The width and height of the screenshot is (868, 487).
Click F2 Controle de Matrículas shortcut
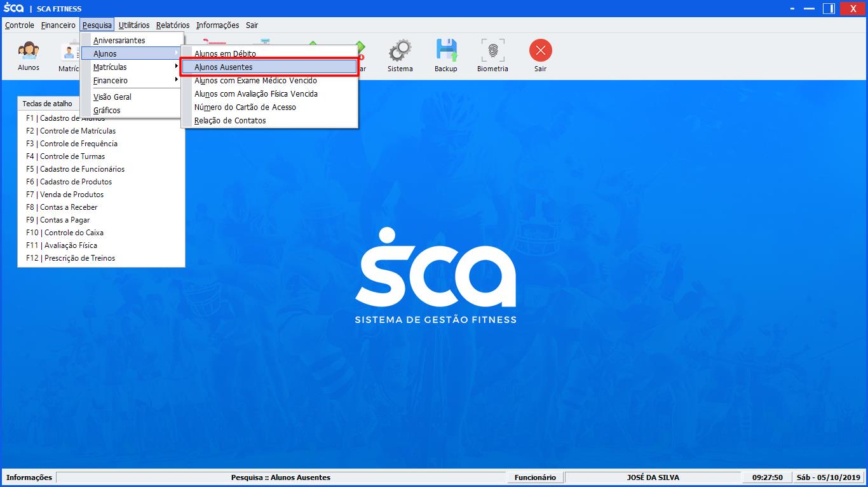(x=71, y=131)
